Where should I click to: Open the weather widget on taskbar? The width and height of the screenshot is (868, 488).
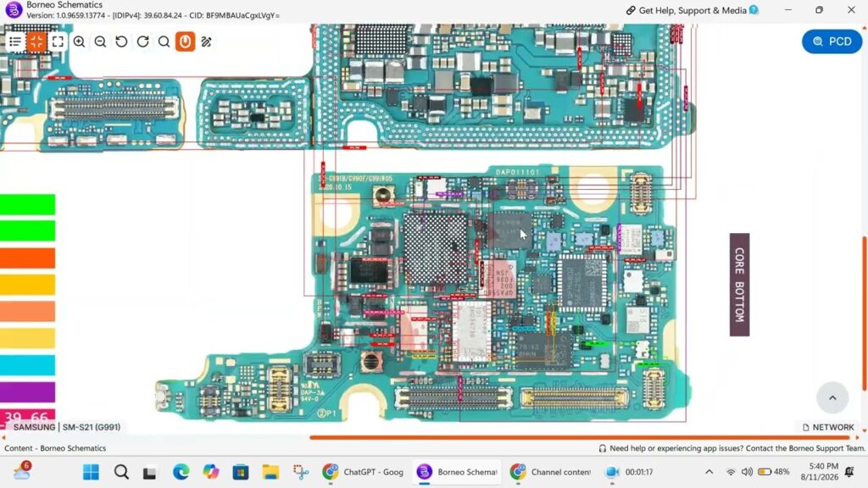point(22,471)
